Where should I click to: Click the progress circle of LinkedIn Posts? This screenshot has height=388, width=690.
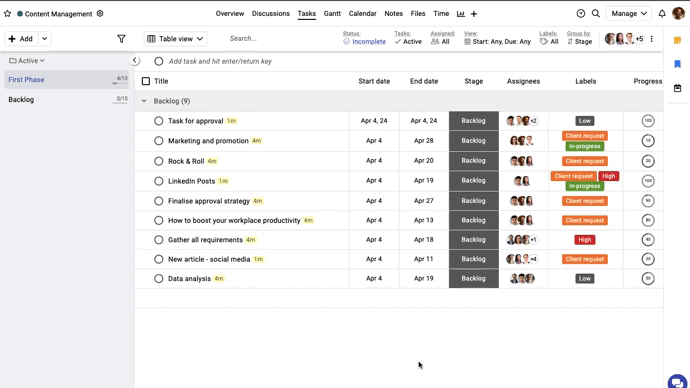tap(648, 181)
